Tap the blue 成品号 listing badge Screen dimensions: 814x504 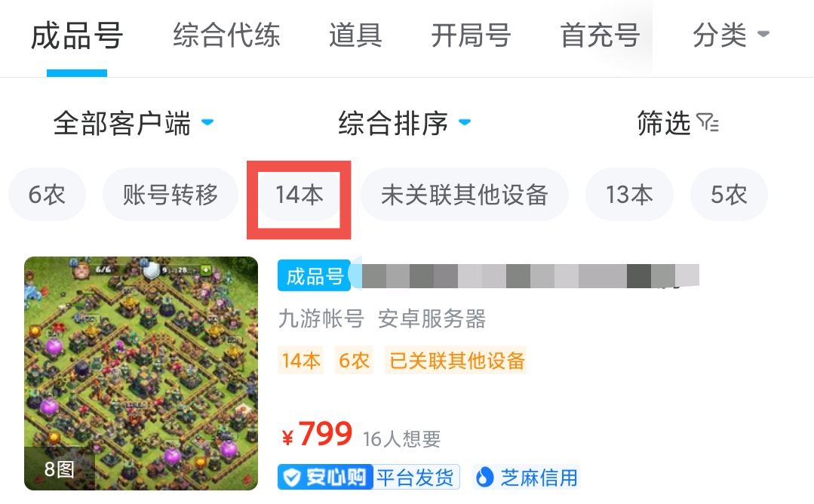click(x=314, y=275)
